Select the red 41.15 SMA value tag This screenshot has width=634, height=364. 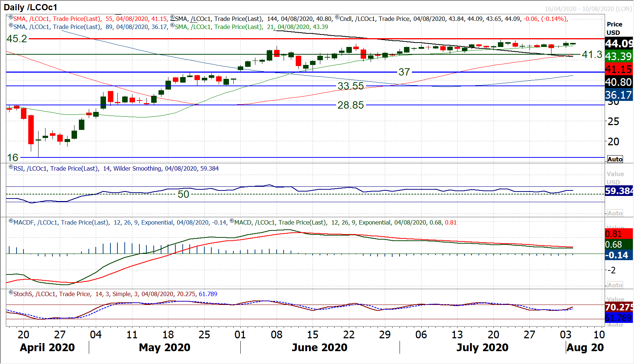[x=619, y=69]
